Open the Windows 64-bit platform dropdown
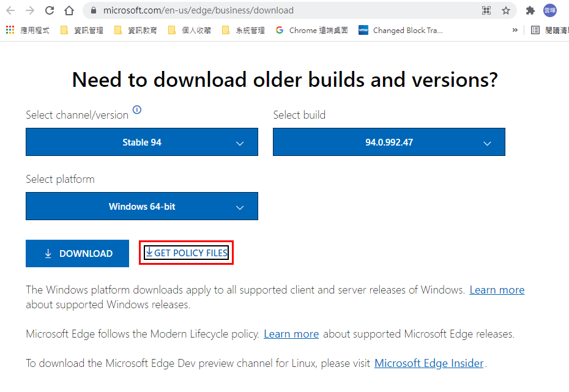The image size is (569, 392). 142,206
